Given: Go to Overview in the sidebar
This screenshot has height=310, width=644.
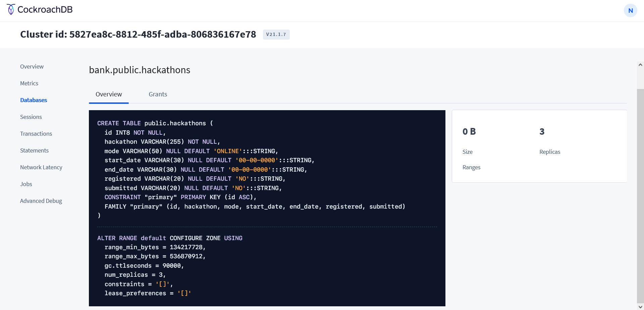Looking at the screenshot, I should [32, 67].
